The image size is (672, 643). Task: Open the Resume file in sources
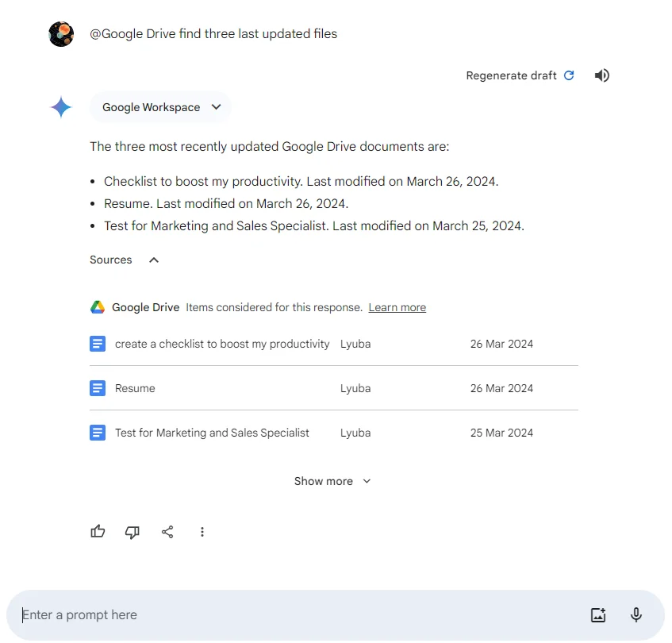[135, 388]
